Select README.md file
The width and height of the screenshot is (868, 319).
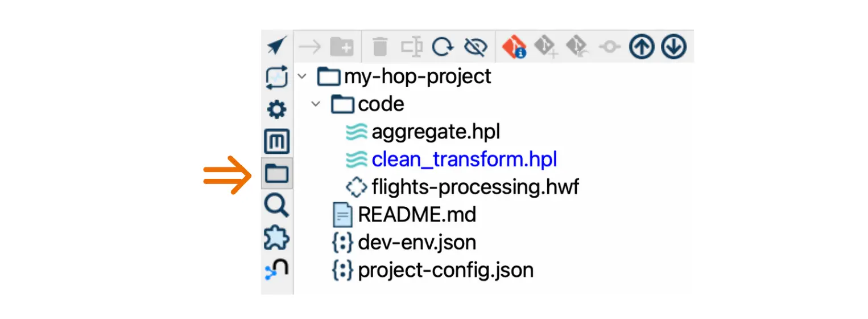(x=416, y=215)
